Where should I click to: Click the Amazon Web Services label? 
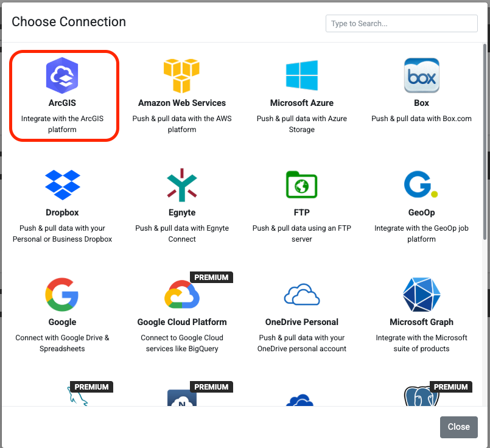pos(182,103)
